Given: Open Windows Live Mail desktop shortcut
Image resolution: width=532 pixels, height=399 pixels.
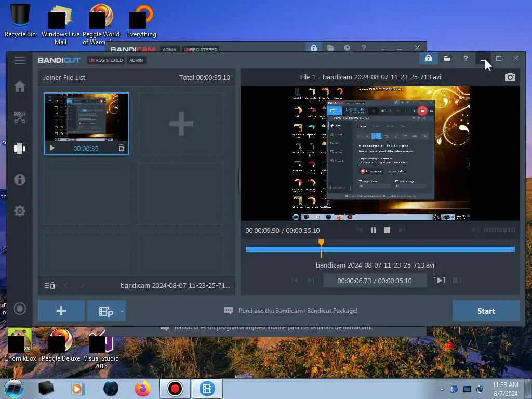Looking at the screenshot, I should coord(60,24).
